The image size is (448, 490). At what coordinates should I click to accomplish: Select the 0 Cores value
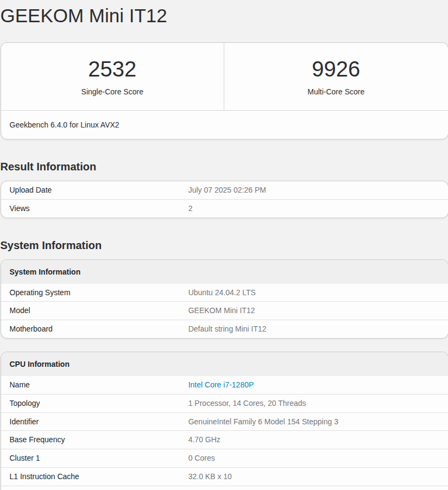pos(201,458)
